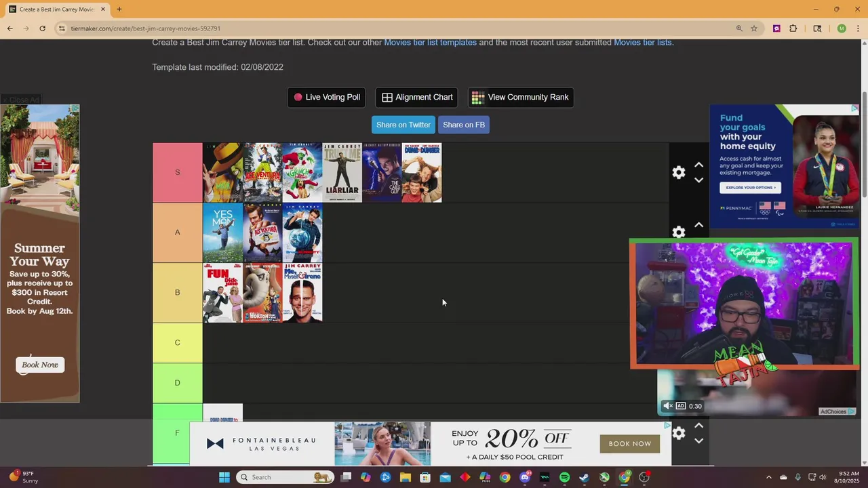868x488 pixels.
Task: Move F tier row up with arrow
Action: click(699, 426)
